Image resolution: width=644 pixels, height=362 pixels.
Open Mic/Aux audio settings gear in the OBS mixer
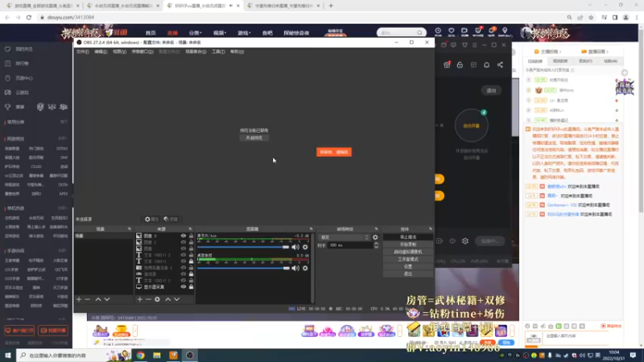click(305, 247)
